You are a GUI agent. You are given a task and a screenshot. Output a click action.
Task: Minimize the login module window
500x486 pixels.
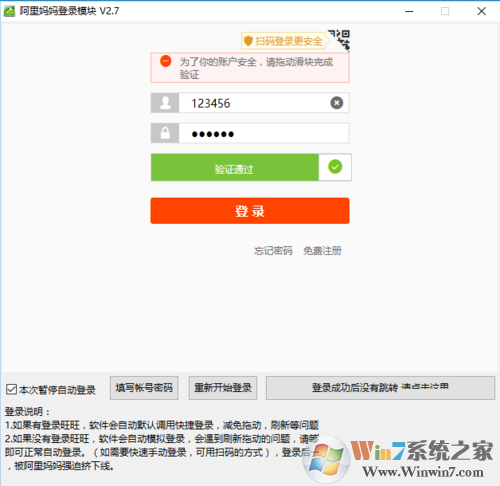coord(409,11)
